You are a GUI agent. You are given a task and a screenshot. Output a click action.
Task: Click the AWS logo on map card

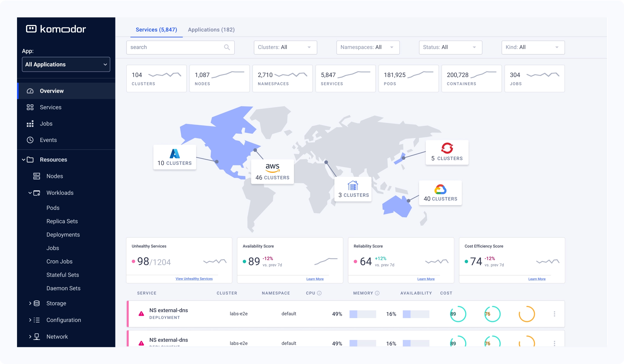[x=273, y=168]
